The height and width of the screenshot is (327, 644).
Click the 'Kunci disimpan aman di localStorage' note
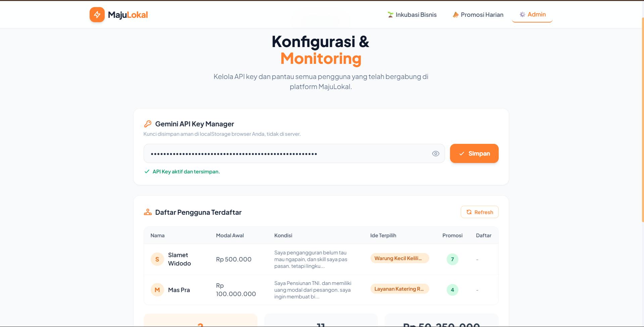(x=222, y=134)
